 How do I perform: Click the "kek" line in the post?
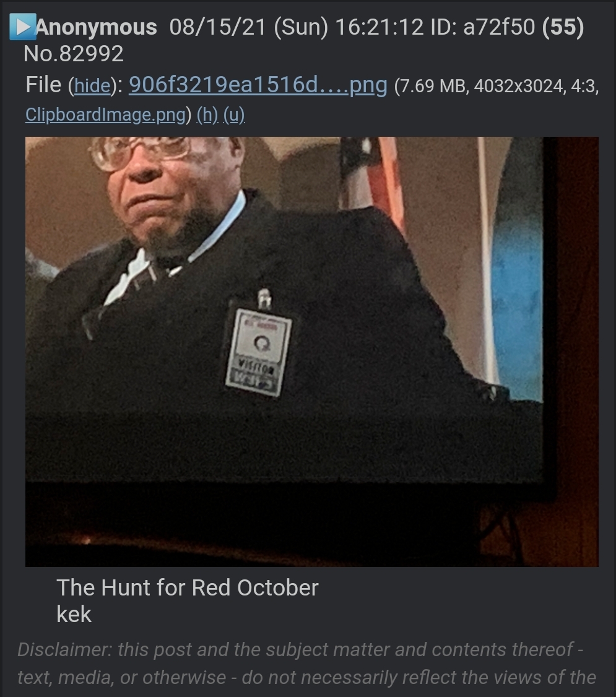coord(74,614)
